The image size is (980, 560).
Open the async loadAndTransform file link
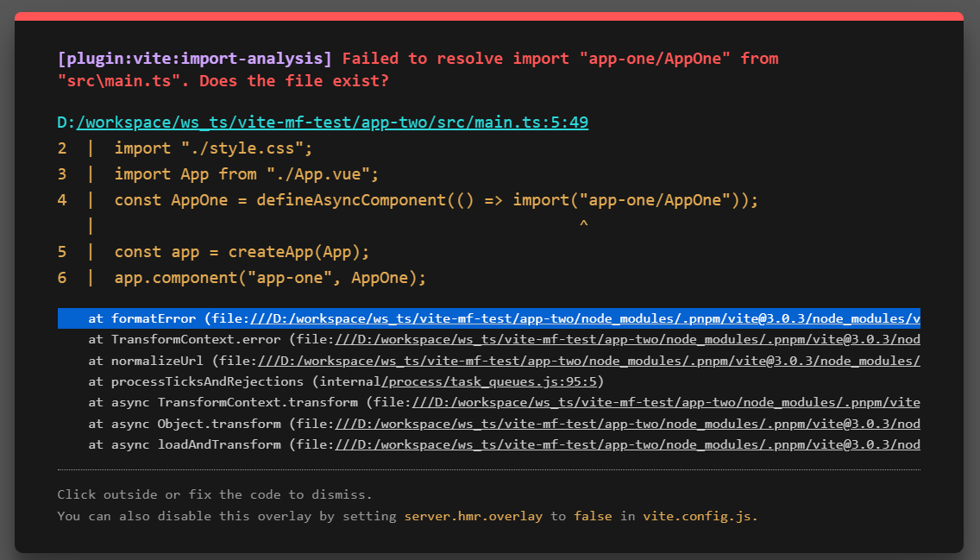(627, 444)
